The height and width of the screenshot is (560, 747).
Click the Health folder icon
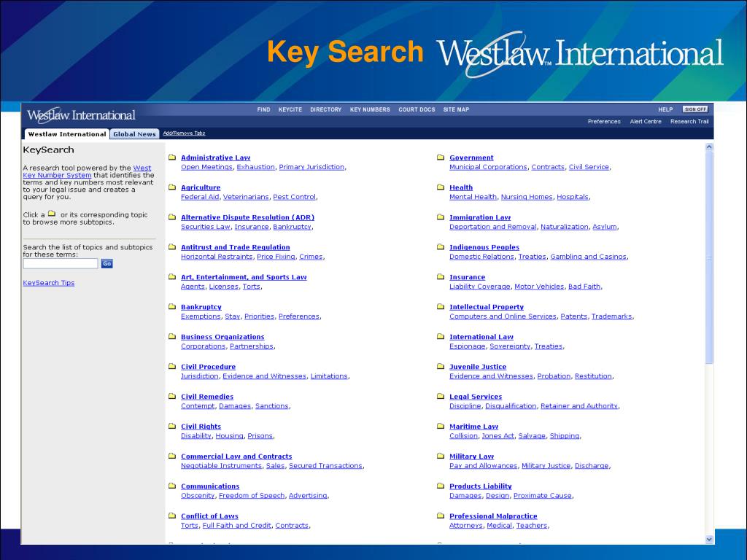coord(441,187)
